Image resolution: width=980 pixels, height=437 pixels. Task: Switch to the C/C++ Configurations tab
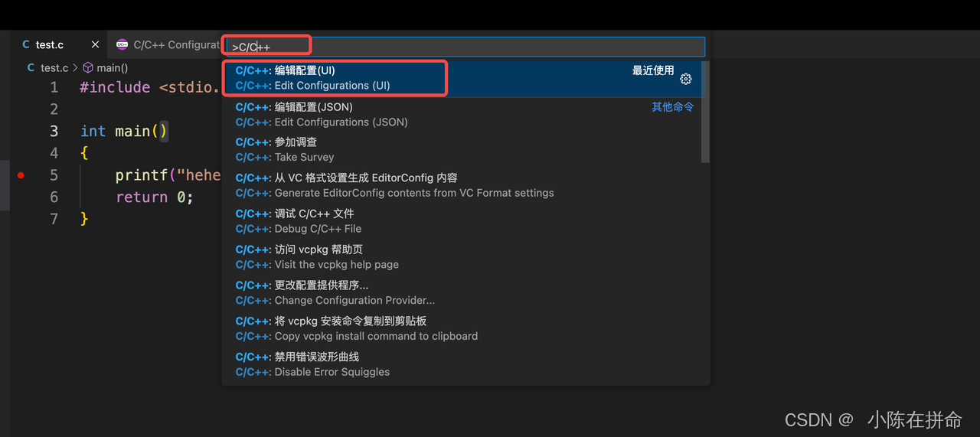(x=167, y=45)
